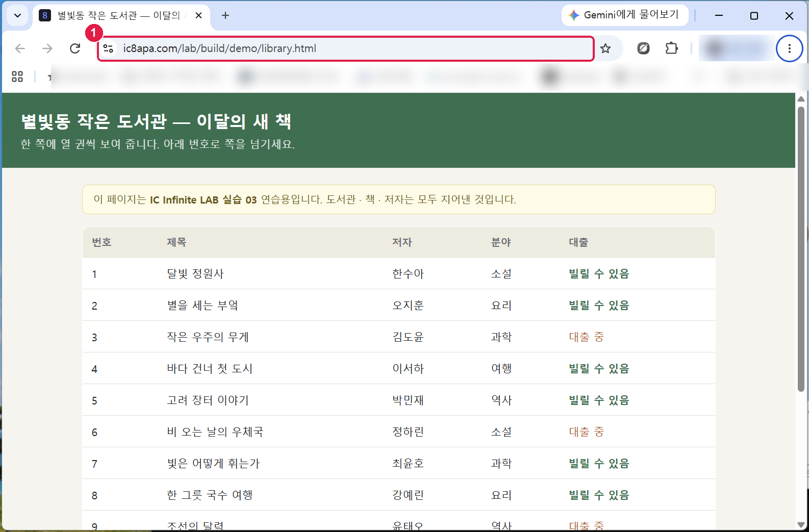Click the round extension icon beside the star
The width and height of the screenshot is (809, 532).
pos(643,48)
